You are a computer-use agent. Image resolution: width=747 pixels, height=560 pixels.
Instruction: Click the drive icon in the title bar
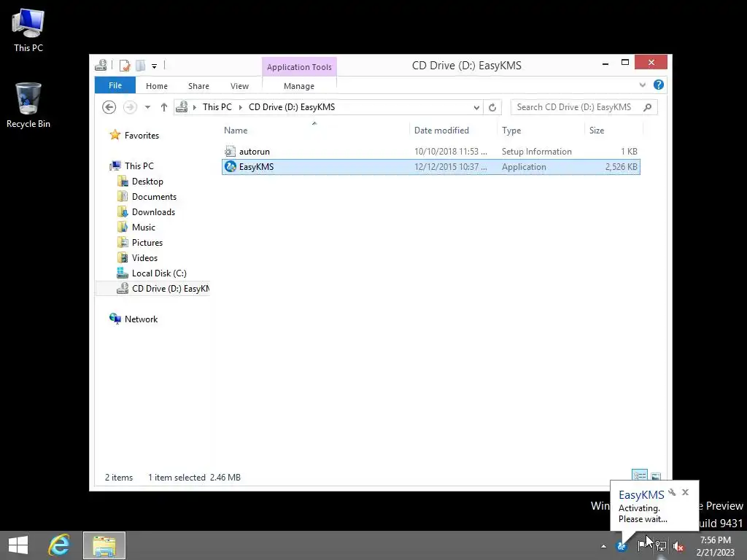click(x=101, y=65)
